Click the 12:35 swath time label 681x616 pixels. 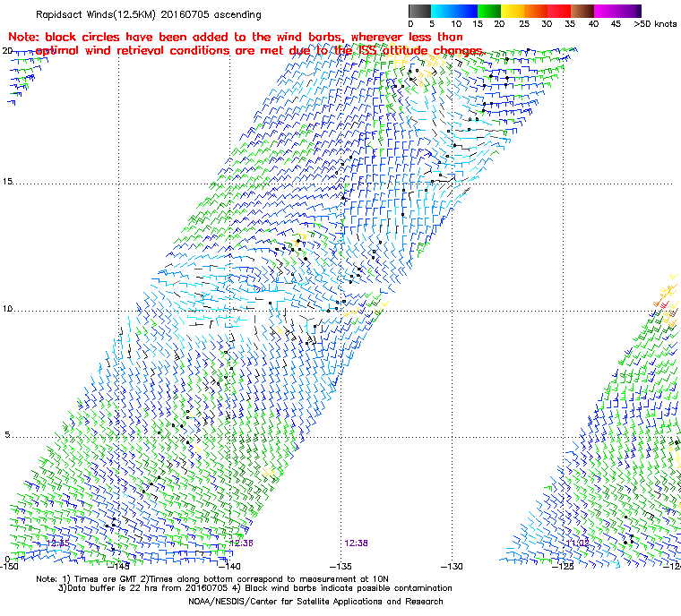[57, 543]
